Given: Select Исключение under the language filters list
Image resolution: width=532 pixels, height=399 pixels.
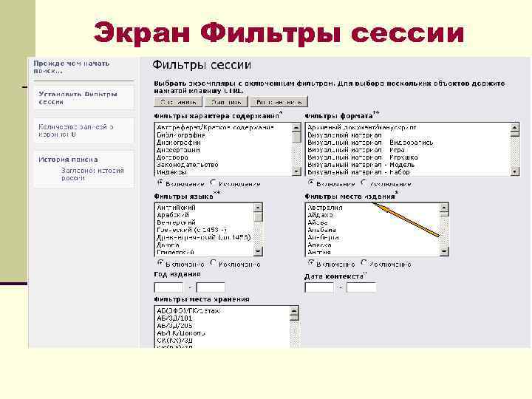Looking at the screenshot, I should point(213,262).
